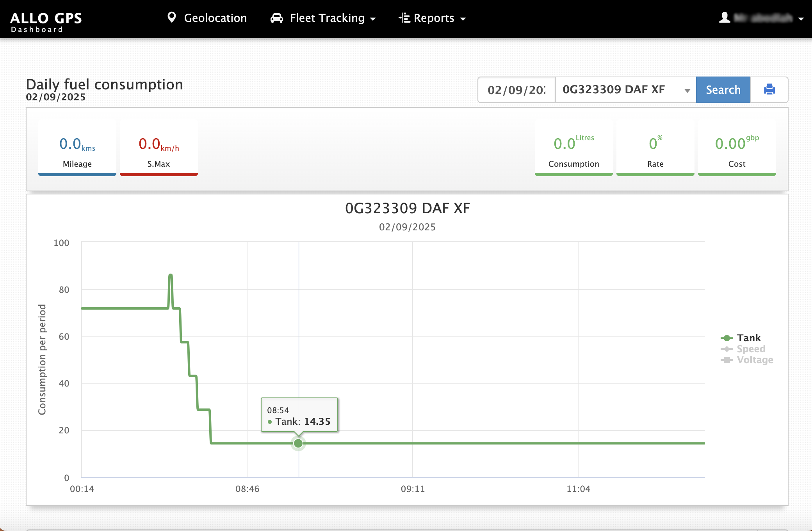Click the Voltage legend square marker
Viewport: 812px width, 531px height.
click(727, 360)
